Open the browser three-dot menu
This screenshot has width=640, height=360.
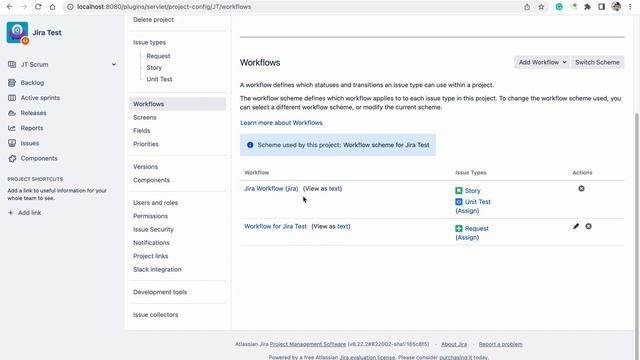[x=630, y=7]
